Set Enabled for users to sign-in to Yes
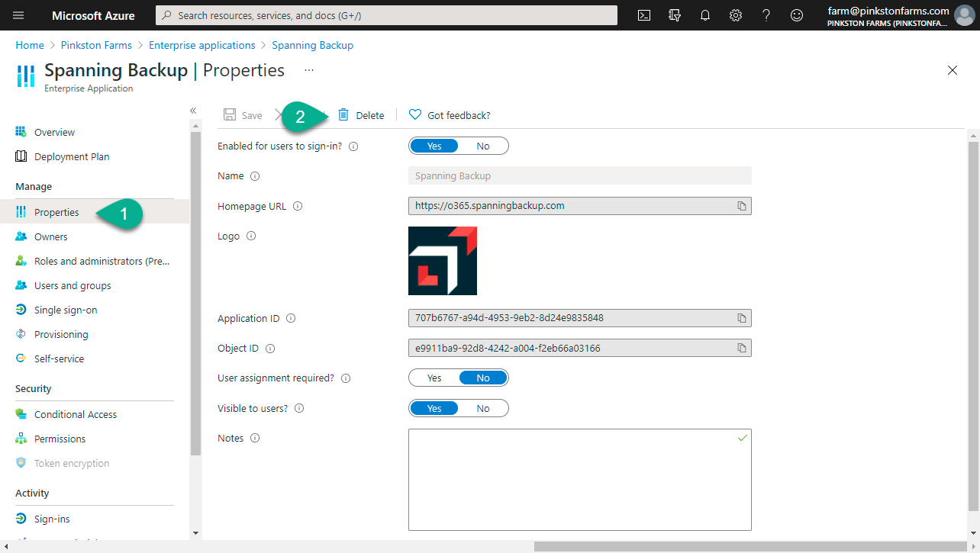980x553 pixels. click(x=434, y=146)
